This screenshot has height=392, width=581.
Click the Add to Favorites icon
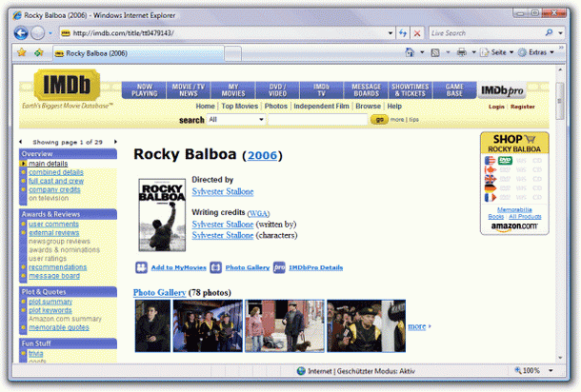pos(39,53)
